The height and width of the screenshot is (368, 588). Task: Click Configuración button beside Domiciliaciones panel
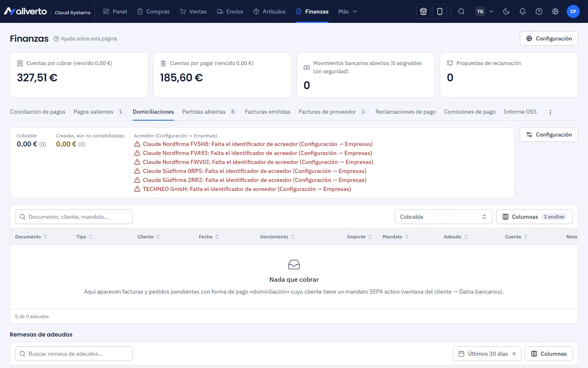click(x=549, y=135)
